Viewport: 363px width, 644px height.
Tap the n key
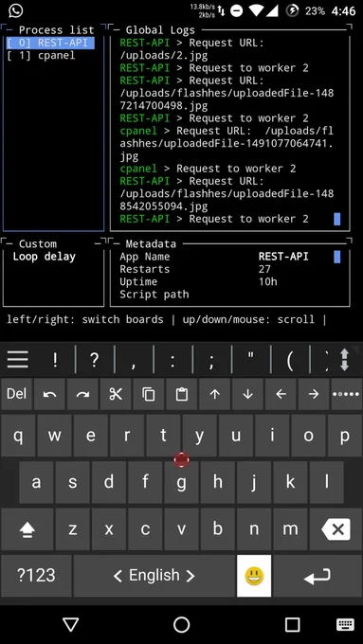(254, 529)
